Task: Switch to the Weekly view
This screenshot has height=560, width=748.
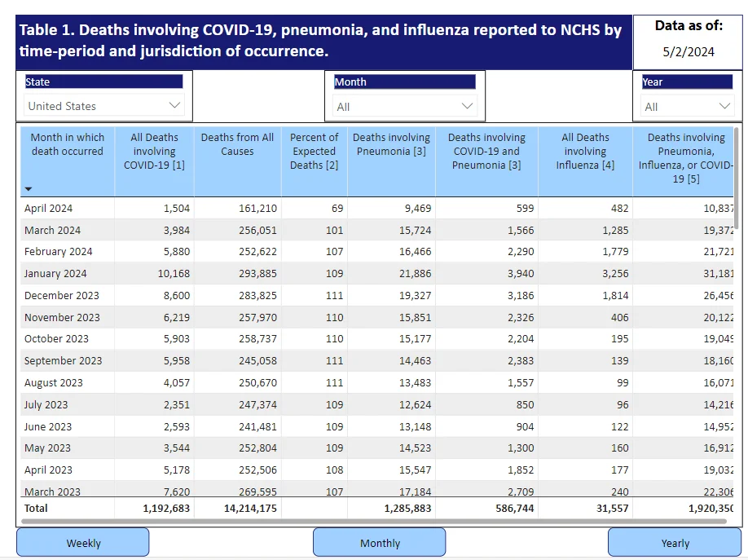Action: [83, 543]
